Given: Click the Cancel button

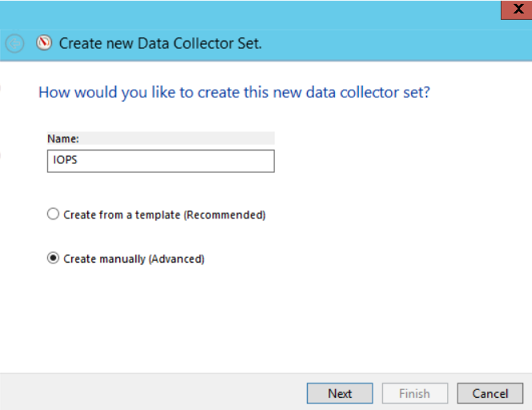Looking at the screenshot, I should (490, 393).
